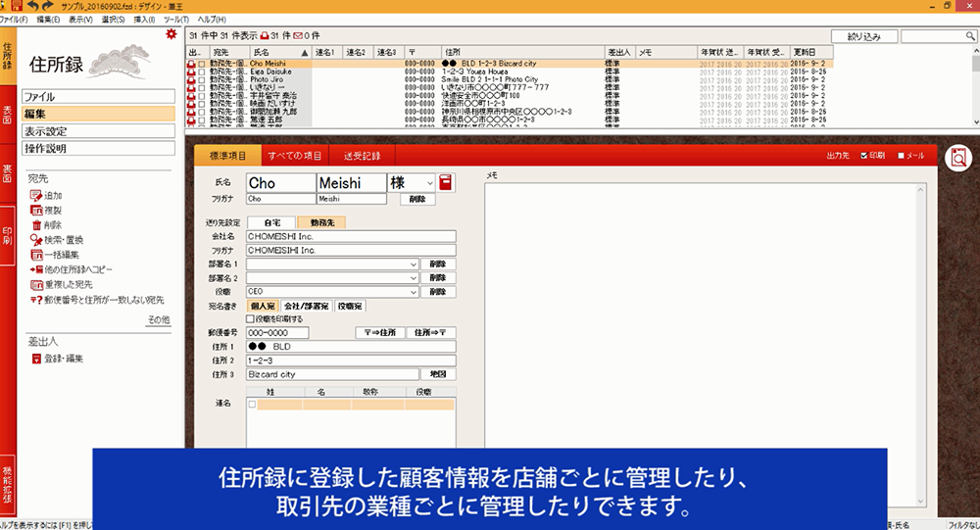
Task: Click the 重複した宛先 duplicates icon
Action: click(x=36, y=284)
